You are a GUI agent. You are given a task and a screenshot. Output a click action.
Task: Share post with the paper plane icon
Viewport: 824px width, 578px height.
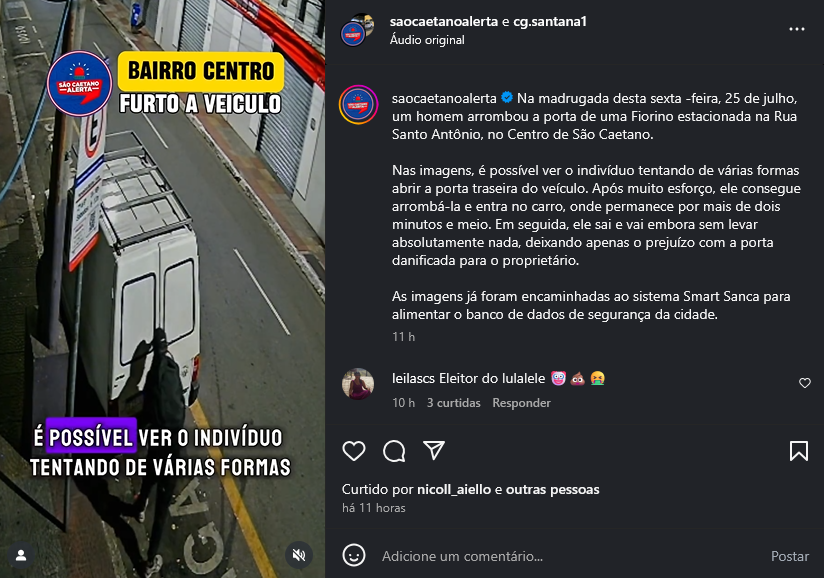[434, 450]
